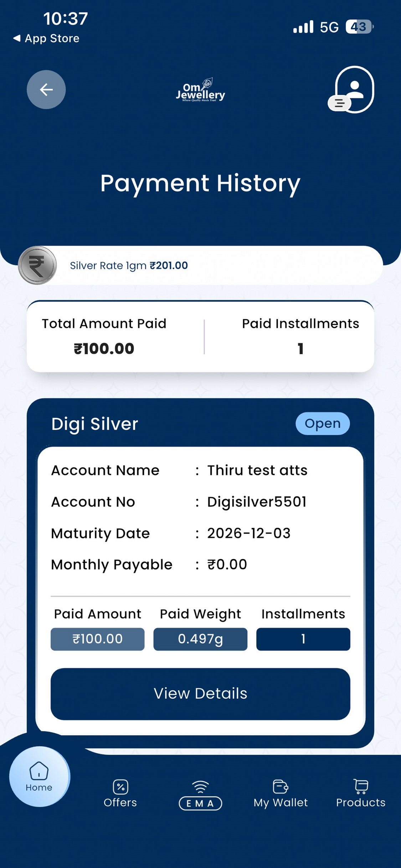Tap the back arrow button
The width and height of the screenshot is (401, 868).
pyautogui.click(x=46, y=89)
